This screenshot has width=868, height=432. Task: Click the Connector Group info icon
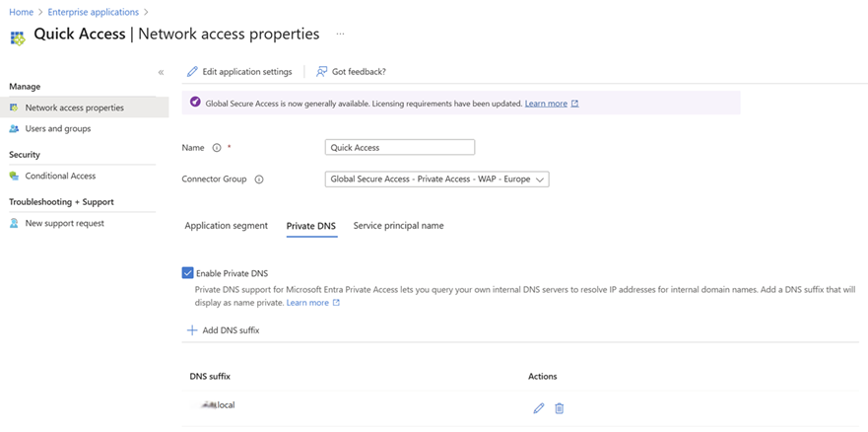pos(259,180)
